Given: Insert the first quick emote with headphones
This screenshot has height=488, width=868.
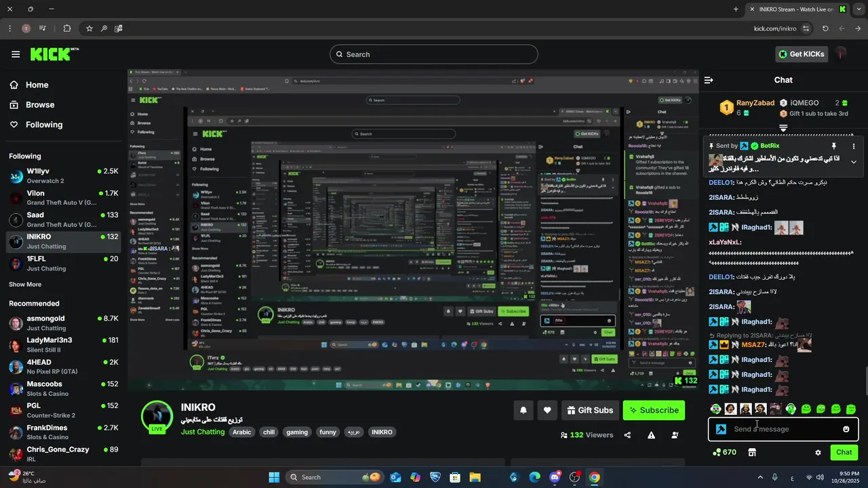Looking at the screenshot, I should 715,409.
